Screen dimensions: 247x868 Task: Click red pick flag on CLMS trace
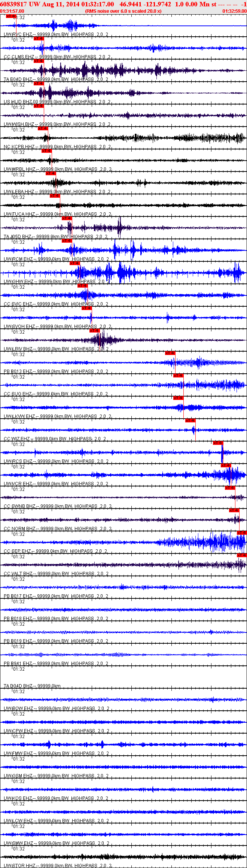coord(39,39)
